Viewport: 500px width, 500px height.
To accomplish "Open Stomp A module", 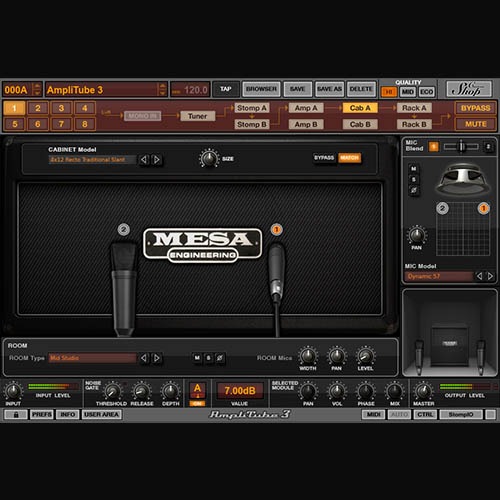I will (x=252, y=108).
